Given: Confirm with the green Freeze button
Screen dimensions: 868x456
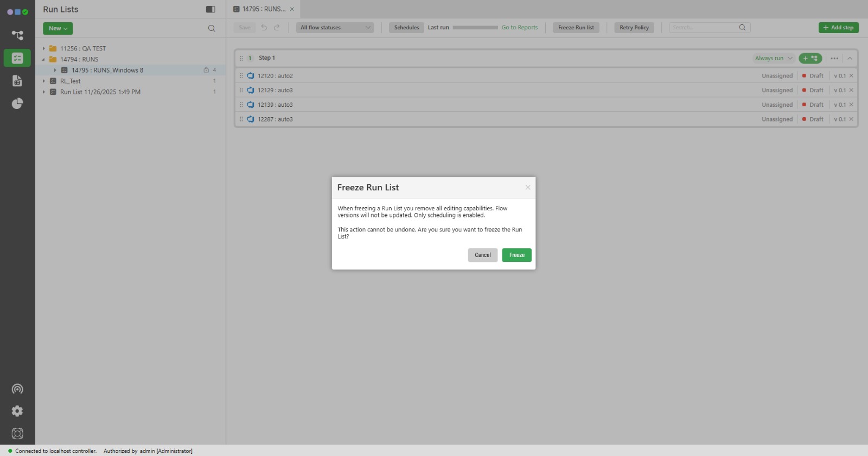Looking at the screenshot, I should (516, 255).
